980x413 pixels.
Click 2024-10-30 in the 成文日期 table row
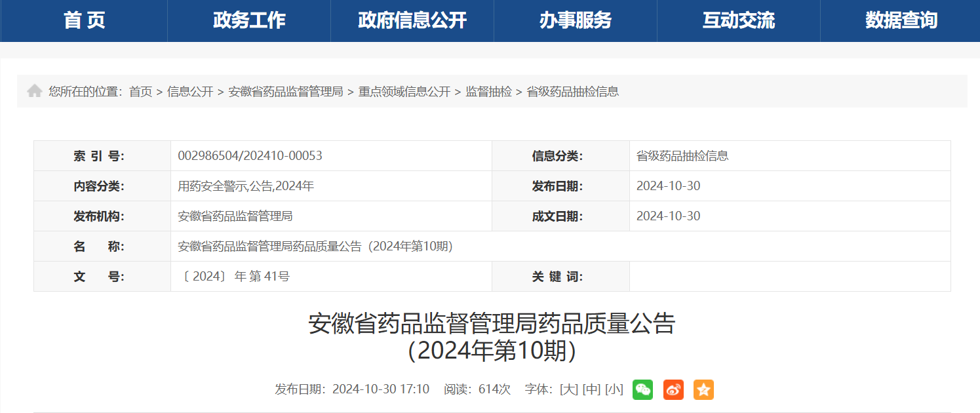click(668, 216)
